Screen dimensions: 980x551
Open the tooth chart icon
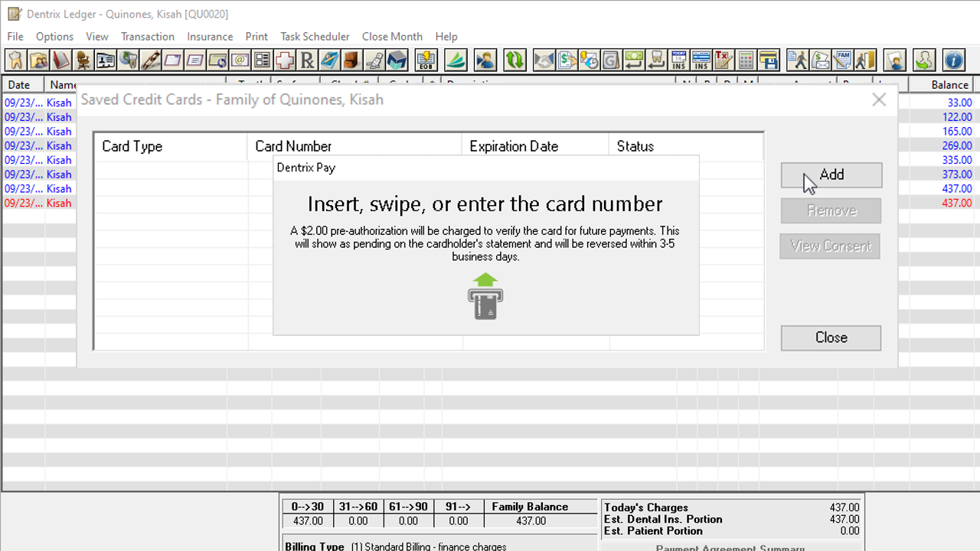(15, 60)
